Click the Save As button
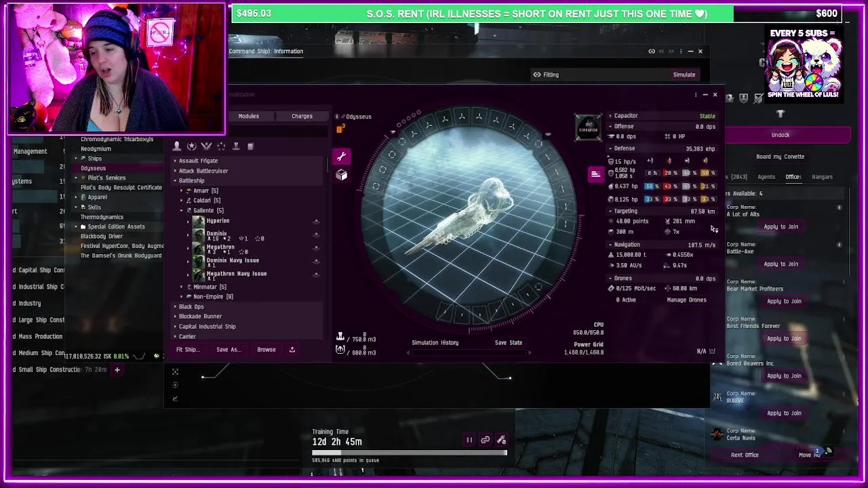Screen dimensions: 868x488 [x=228, y=350]
